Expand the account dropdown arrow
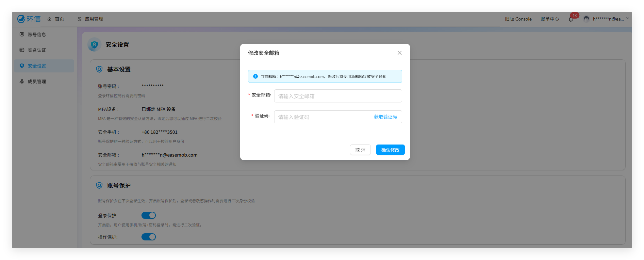Screen dimensions: 644x260 [x=628, y=19]
